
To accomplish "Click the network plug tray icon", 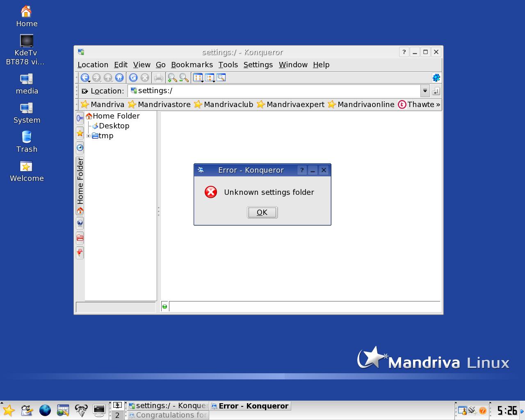I will tap(472, 410).
